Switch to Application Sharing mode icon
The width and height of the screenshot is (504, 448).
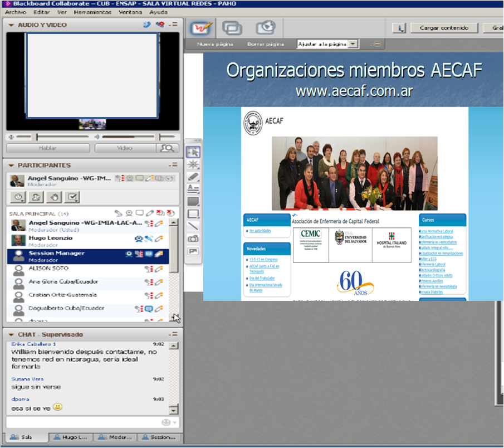pos(232,28)
